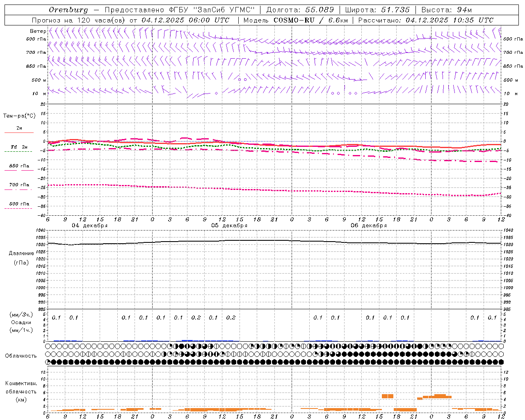This screenshot has width=525, height=420.
Task: Click the Td 2м dew point legend label
Action: tap(19, 147)
